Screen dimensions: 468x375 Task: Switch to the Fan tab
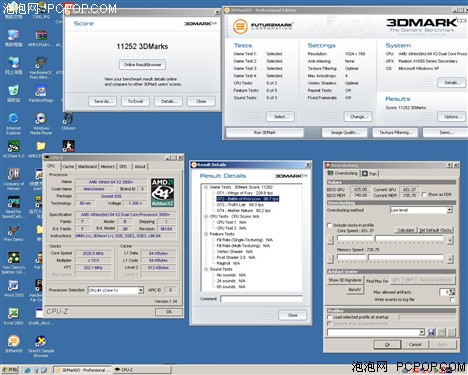(x=370, y=174)
